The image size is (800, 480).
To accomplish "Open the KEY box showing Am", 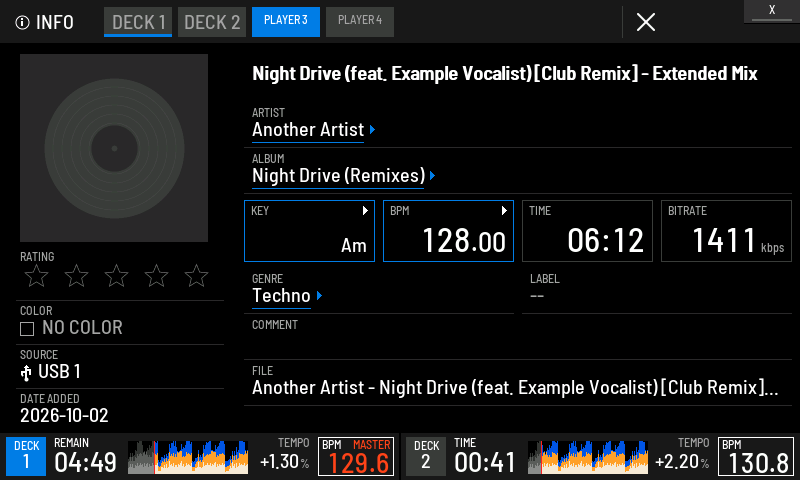I will click(x=309, y=231).
